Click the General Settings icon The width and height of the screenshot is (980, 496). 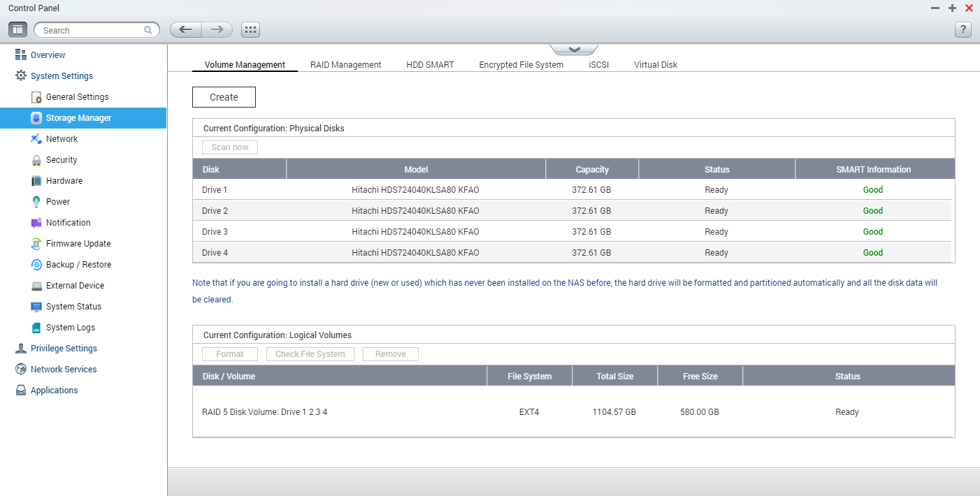click(x=36, y=97)
